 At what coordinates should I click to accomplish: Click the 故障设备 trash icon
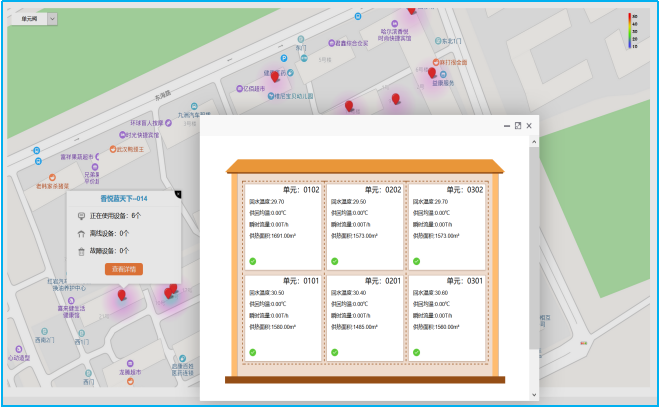pyautogui.click(x=81, y=251)
